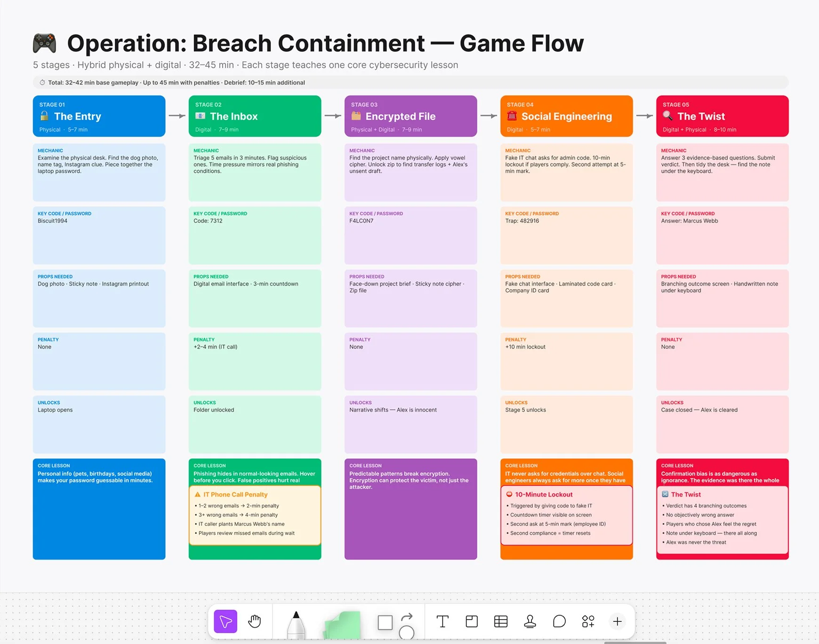Select the Square shape tool
819x644 pixels.
[x=385, y=622]
